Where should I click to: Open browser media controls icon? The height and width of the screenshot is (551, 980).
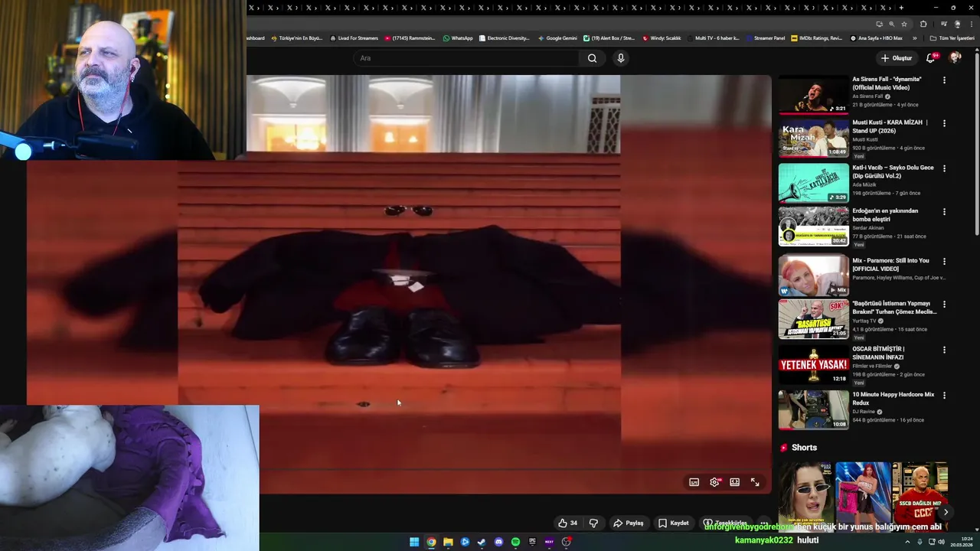(944, 24)
